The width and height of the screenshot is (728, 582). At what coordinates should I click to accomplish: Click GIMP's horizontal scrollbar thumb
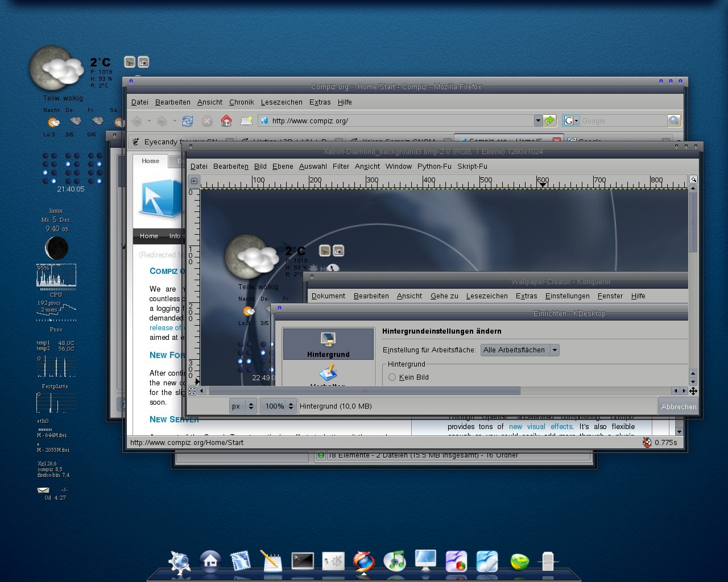365,391
